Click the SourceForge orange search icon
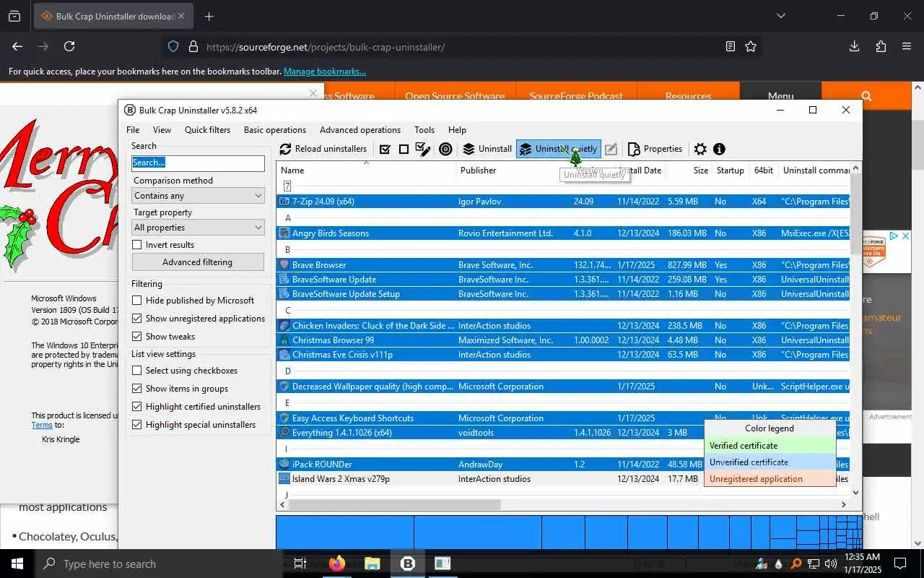Viewport: 924px width, 578px height. 866,96
